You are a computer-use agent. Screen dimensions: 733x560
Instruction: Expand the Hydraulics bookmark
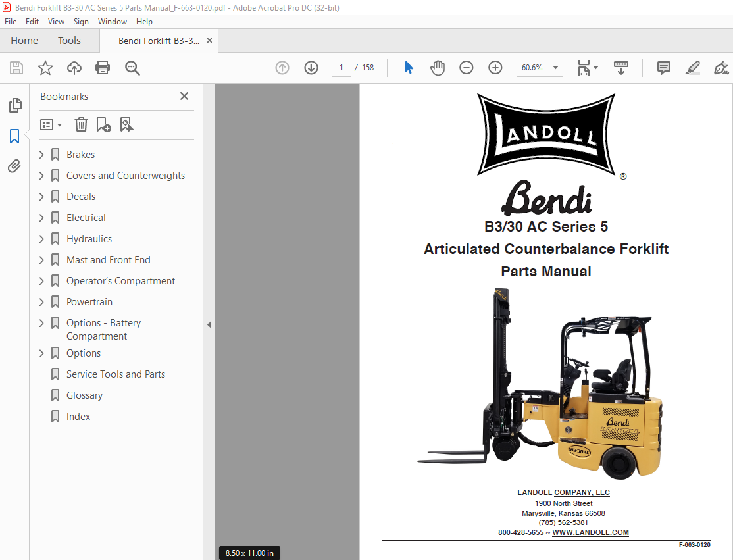tap(41, 238)
